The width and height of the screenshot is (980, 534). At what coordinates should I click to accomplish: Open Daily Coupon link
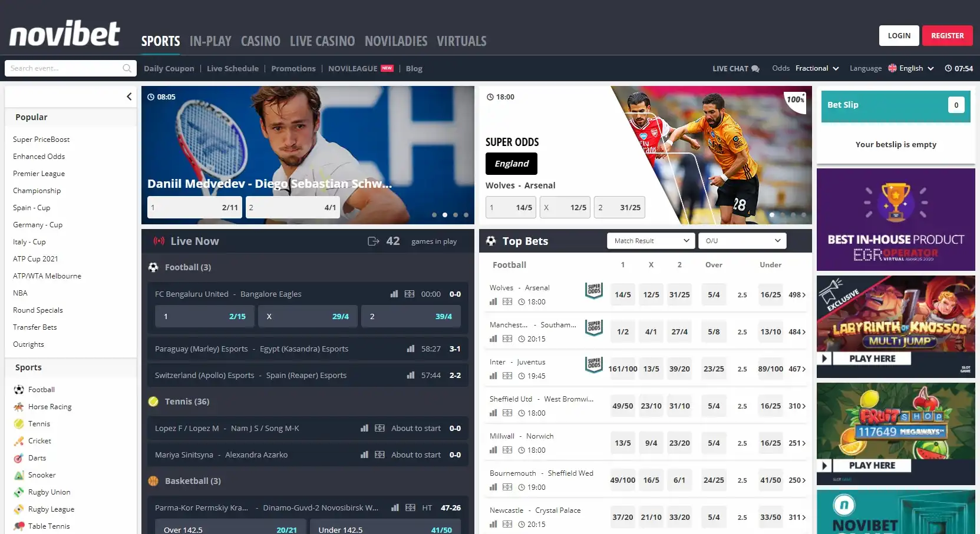pyautogui.click(x=169, y=69)
